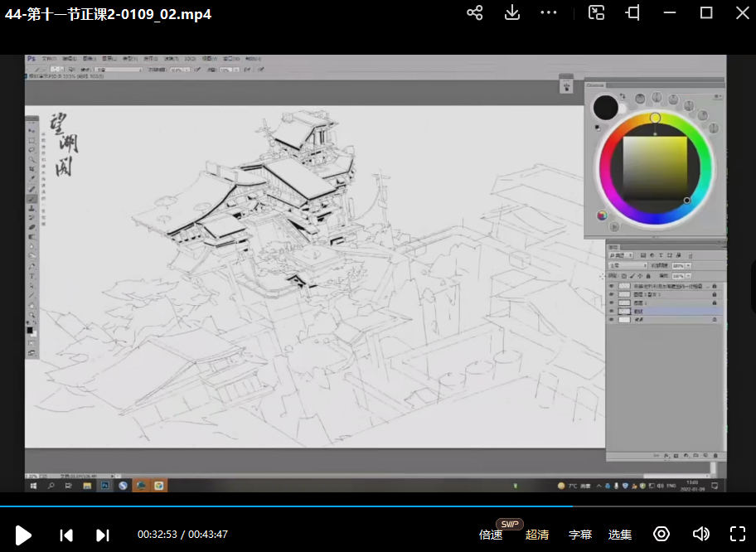Download the video using the download icon
Screen dimensions: 756x552
coord(512,12)
